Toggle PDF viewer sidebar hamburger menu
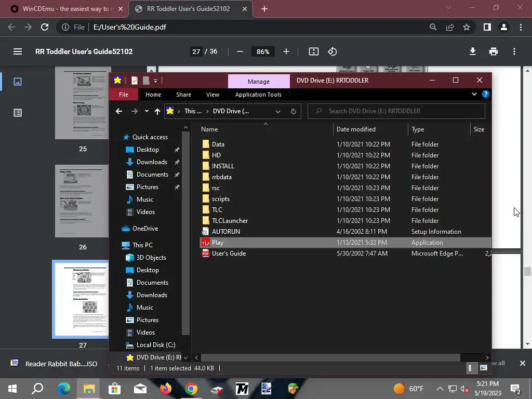Screen dimensions: 532x399 [x=18, y=51]
